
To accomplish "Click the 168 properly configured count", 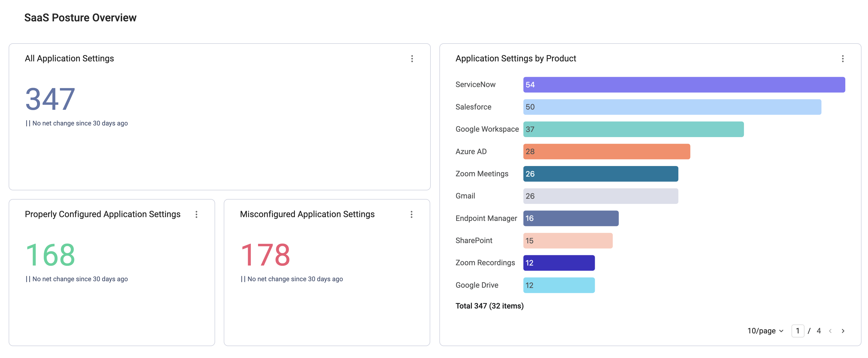I will (50, 255).
